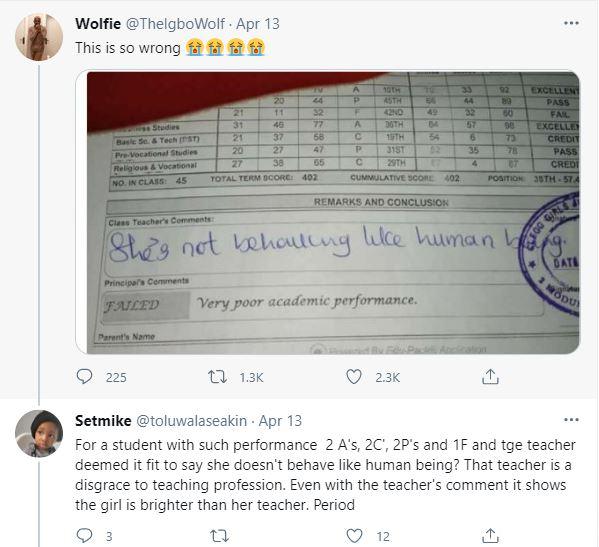Screen dimensions: 599x547
Task: Reply to Setmike's tweet
Action: tap(84, 536)
